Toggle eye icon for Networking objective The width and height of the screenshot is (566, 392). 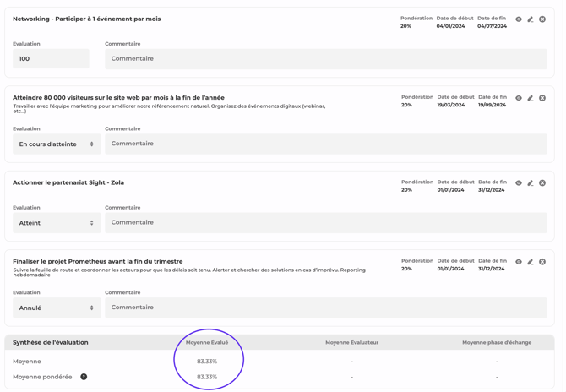click(x=519, y=19)
